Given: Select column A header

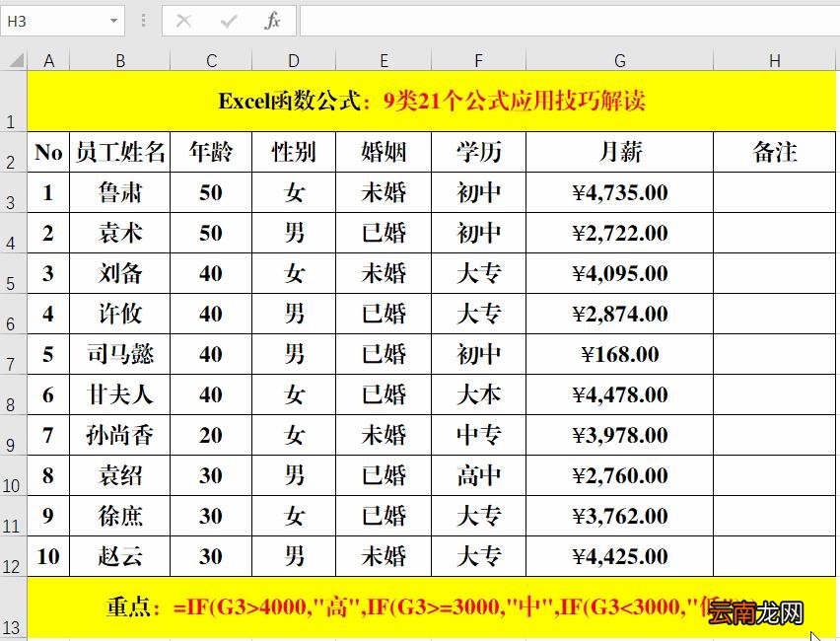Looking at the screenshot, I should (48, 60).
